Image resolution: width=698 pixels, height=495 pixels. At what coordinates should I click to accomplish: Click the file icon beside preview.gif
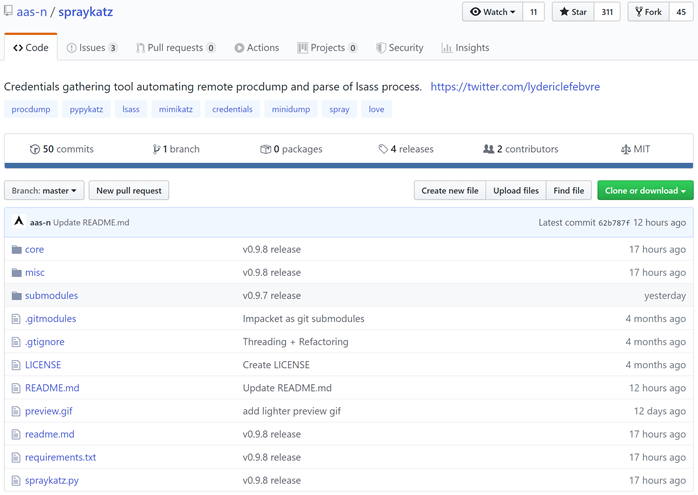16,411
